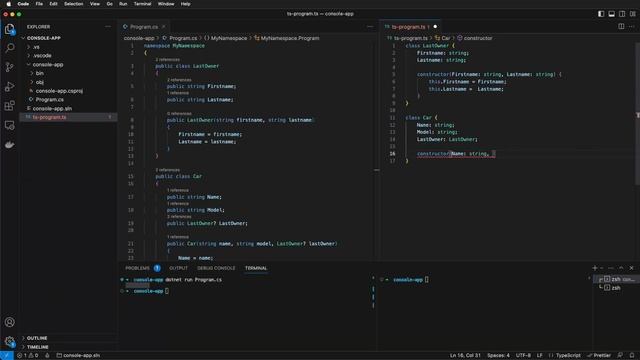Image resolution: width=640 pixels, height=360 pixels.
Task: Open the Terminal menu in menu bar
Action: pos(142,4)
